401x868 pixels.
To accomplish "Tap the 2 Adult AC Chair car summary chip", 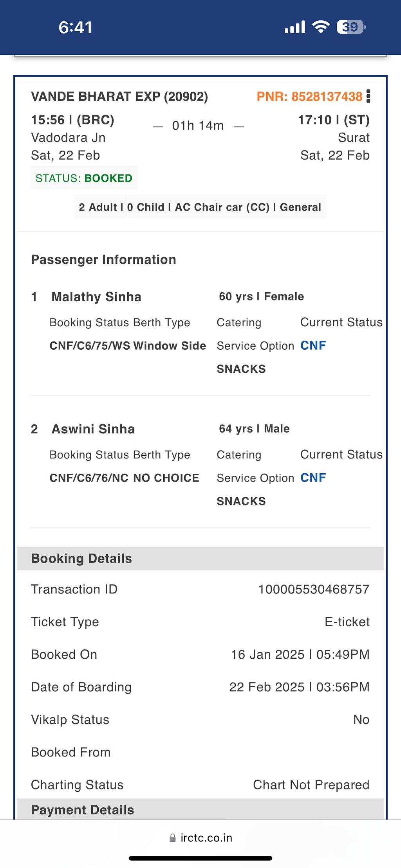I will [200, 207].
